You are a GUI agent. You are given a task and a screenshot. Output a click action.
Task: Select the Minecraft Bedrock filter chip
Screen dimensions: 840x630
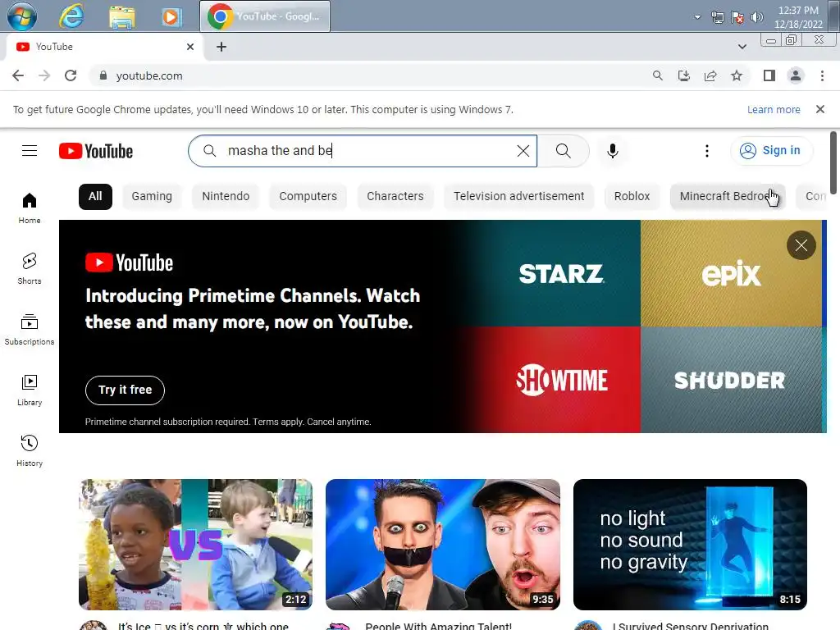[728, 196]
